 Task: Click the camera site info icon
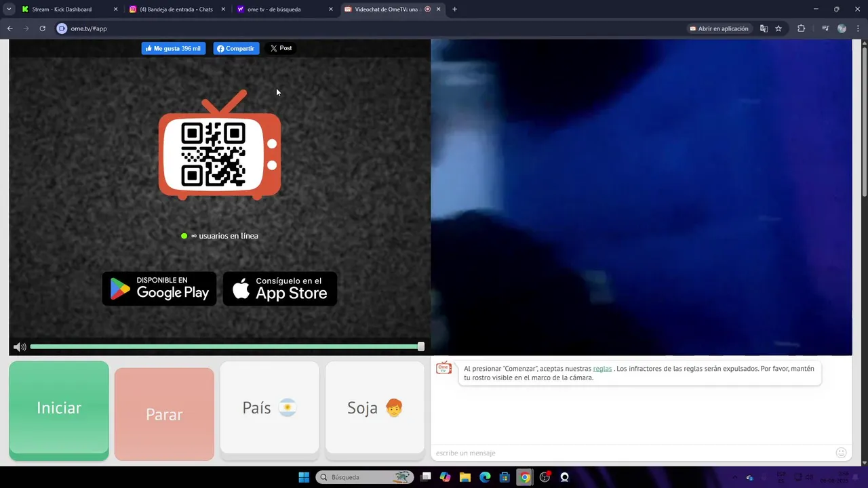(x=62, y=28)
